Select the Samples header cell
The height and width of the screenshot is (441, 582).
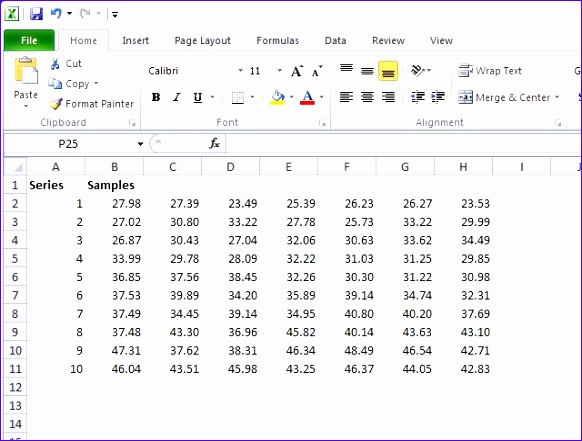(x=114, y=185)
